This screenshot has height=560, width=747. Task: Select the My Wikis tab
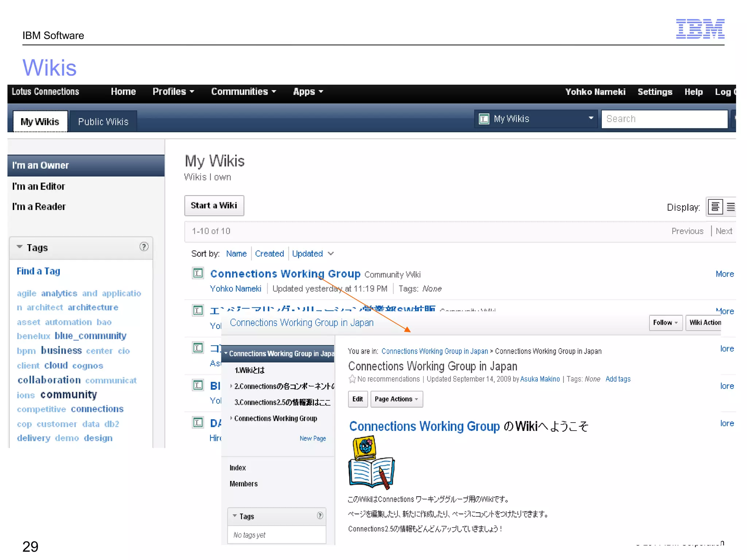click(x=40, y=121)
